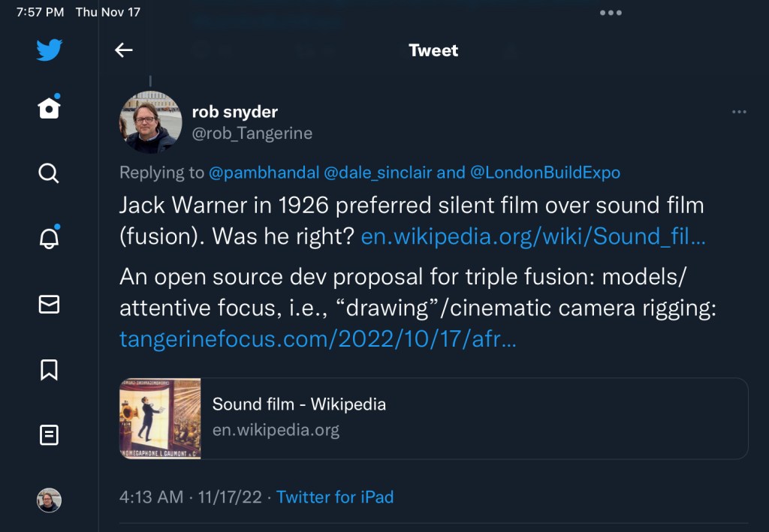
Task: Open the tangerinefocus.com link
Action: coord(318,340)
